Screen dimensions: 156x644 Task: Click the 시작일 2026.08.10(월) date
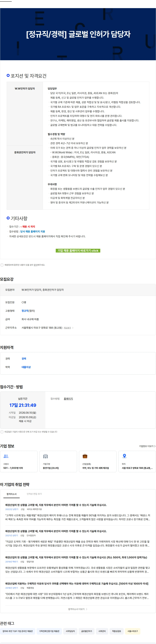click(27, 413)
